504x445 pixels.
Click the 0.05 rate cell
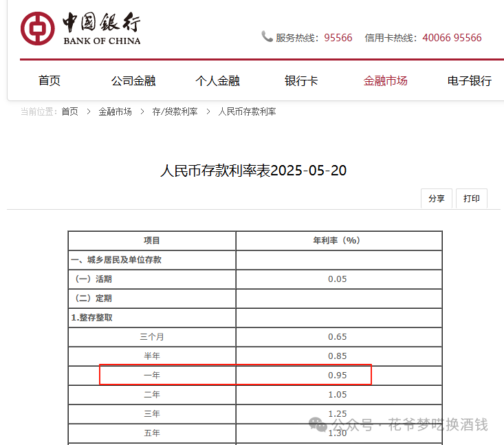pyautogui.click(x=339, y=279)
